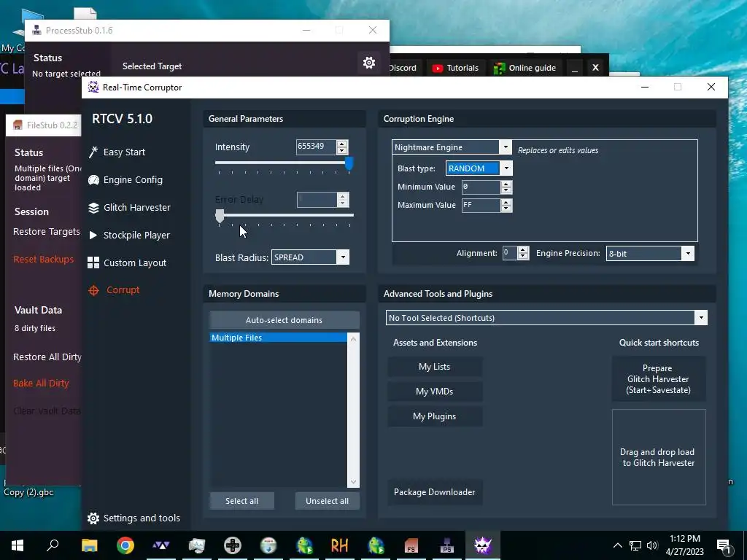Click Select all domains button
The width and height of the screenshot is (747, 560).
coord(242,501)
